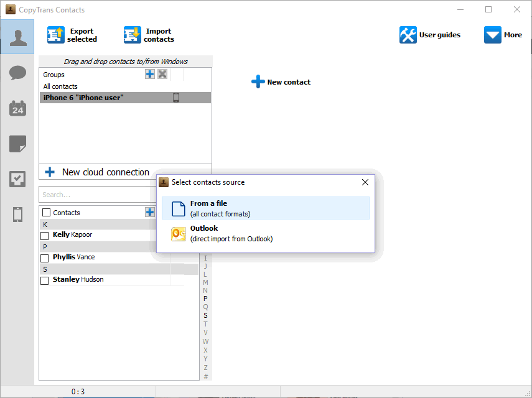
Task: Jump to letter P in alphabet index
Action: (205, 298)
